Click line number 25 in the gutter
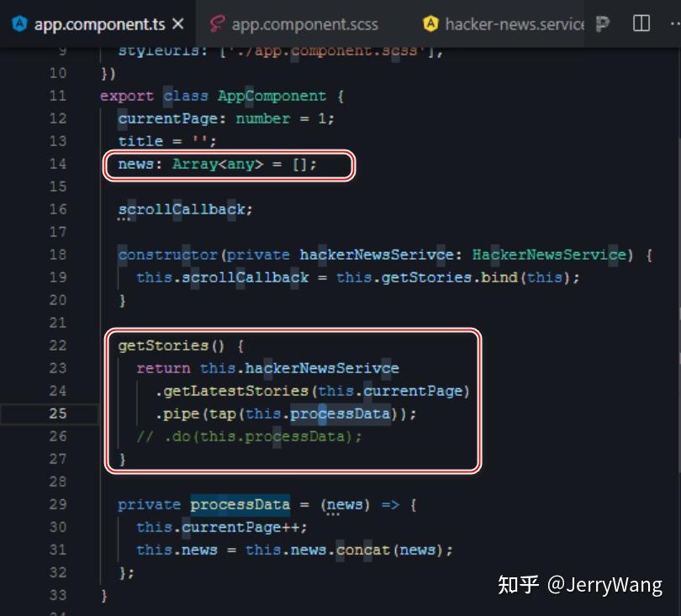 coord(57,413)
